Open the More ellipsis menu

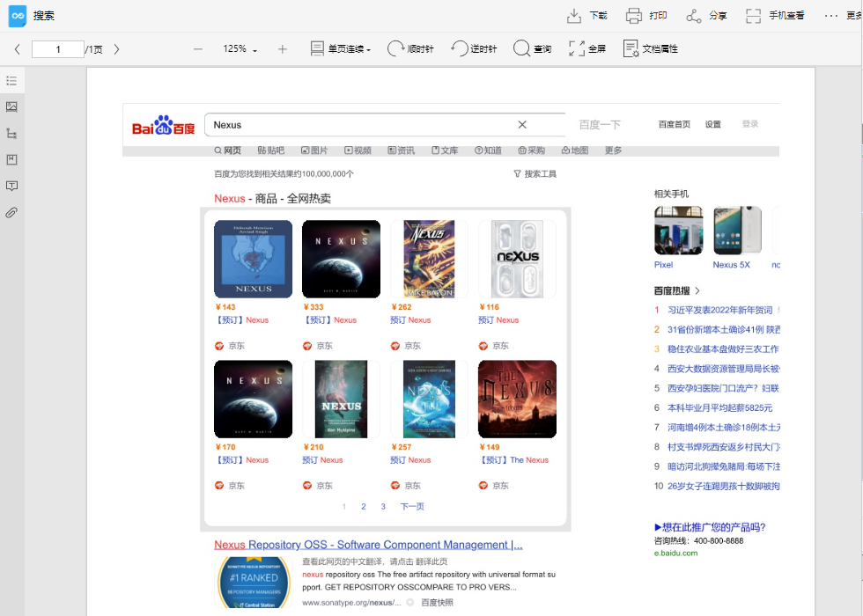point(831,16)
